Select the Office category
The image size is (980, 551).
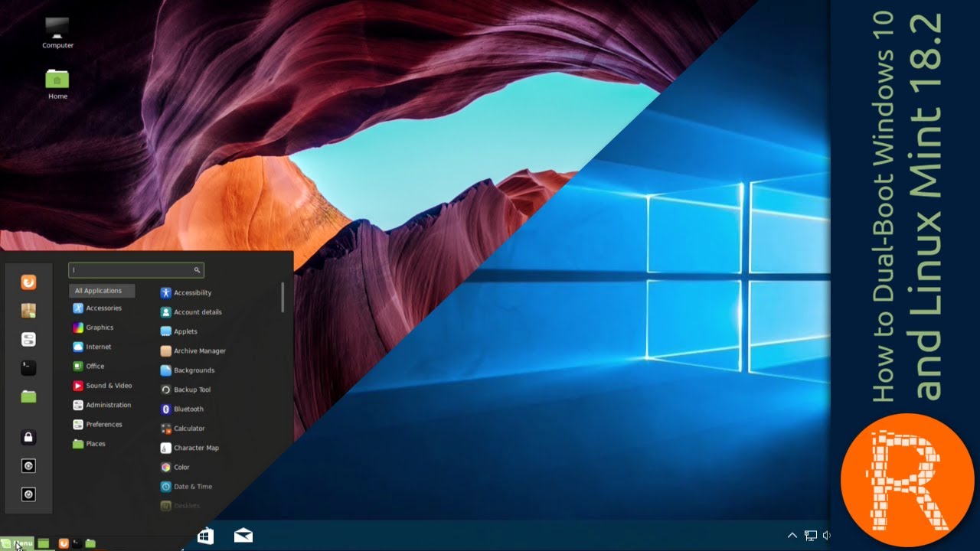point(88,367)
